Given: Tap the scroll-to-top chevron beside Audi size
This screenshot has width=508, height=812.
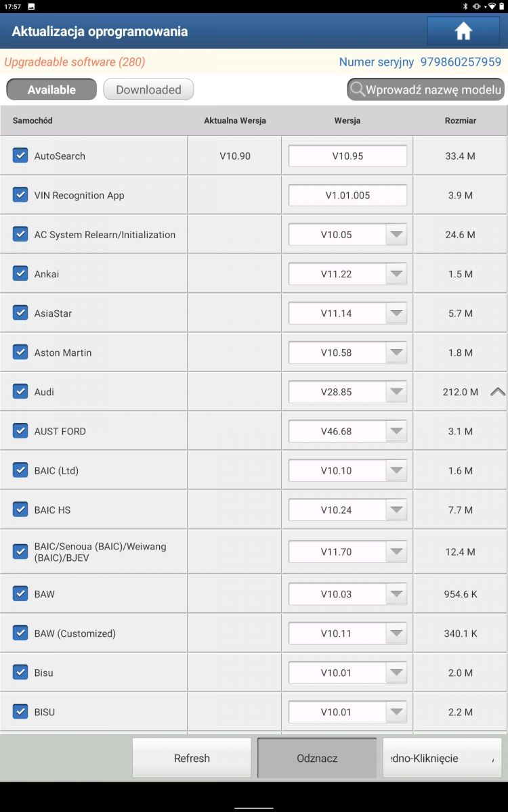Looking at the screenshot, I should (498, 391).
